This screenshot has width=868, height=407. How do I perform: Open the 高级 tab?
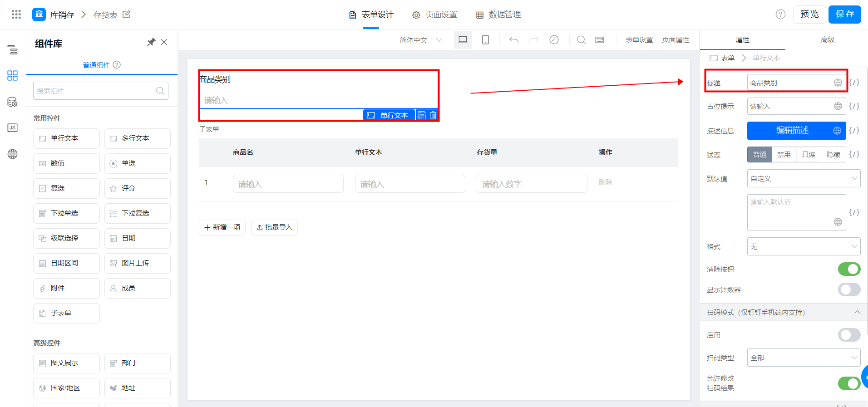pos(828,40)
